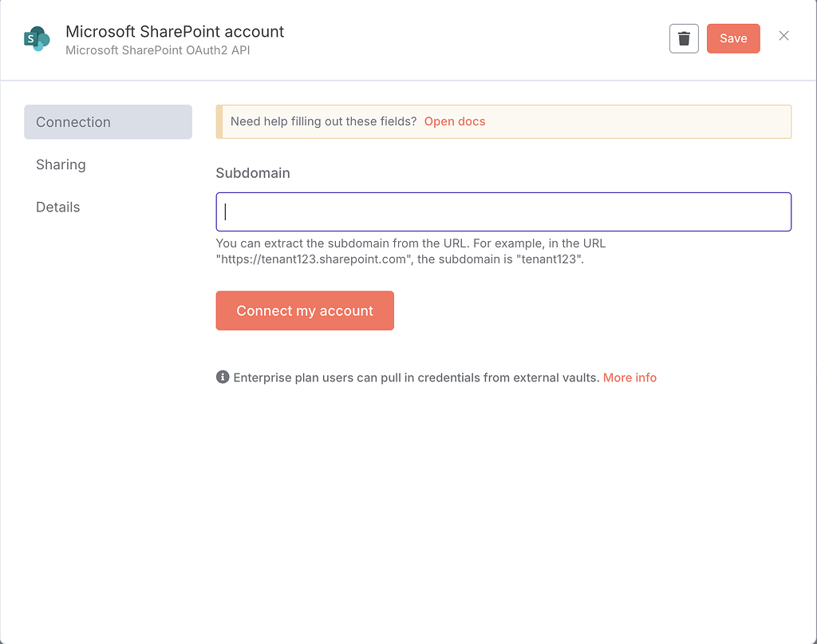Open docs for help filling fields

tap(455, 121)
